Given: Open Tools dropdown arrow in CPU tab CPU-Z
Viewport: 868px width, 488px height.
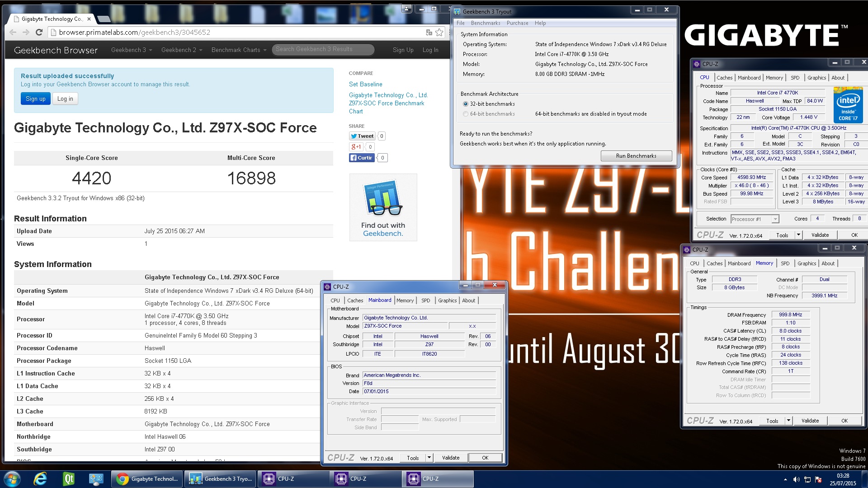Looking at the screenshot, I should [x=798, y=235].
